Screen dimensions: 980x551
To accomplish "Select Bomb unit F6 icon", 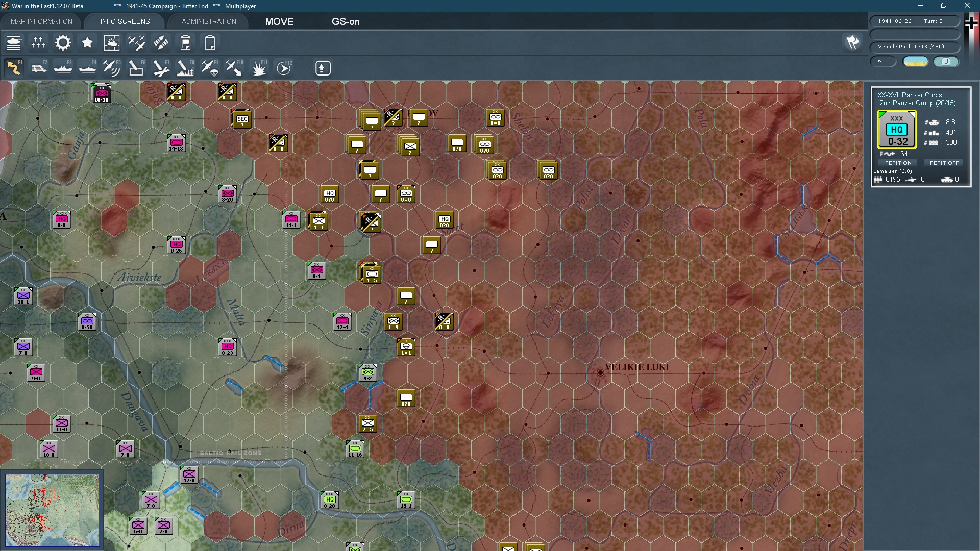I will pyautogui.click(x=136, y=68).
